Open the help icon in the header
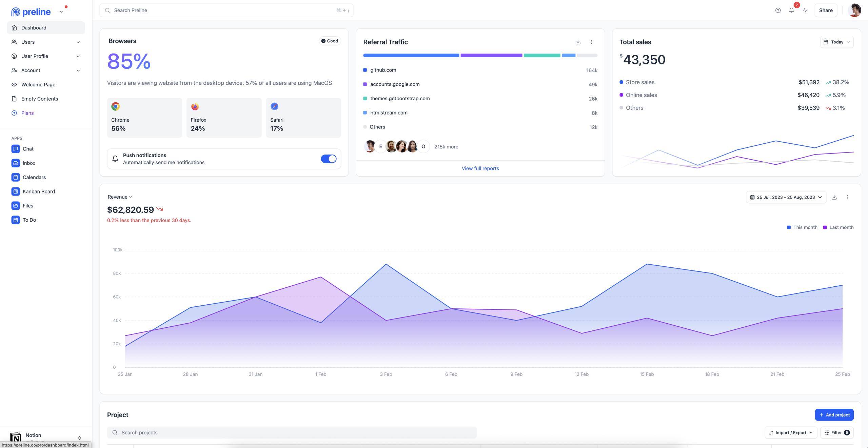This screenshot has width=868, height=448. (x=777, y=11)
